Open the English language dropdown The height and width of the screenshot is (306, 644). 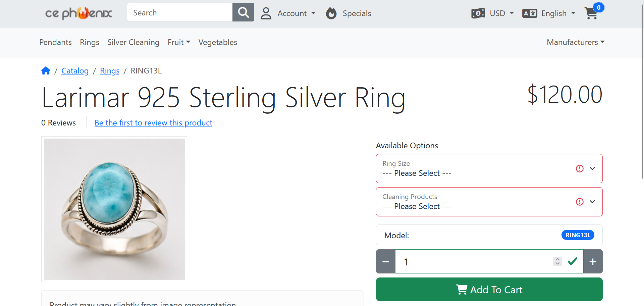549,13
